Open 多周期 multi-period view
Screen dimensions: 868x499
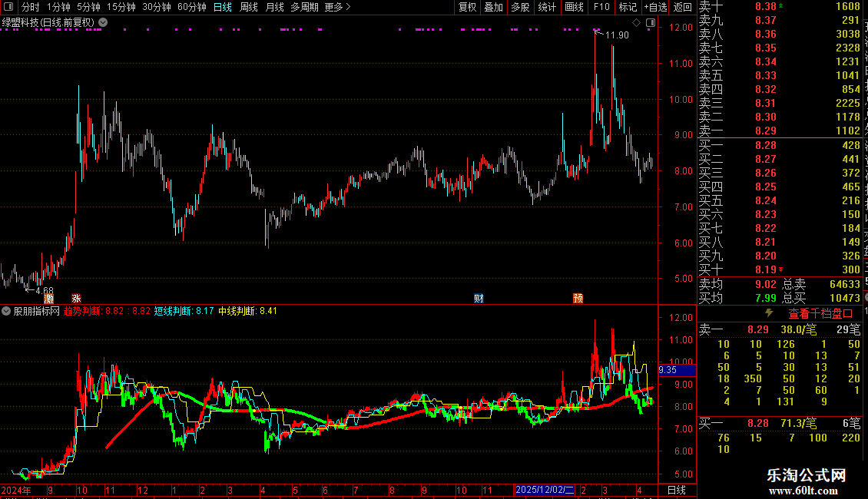[x=304, y=7]
